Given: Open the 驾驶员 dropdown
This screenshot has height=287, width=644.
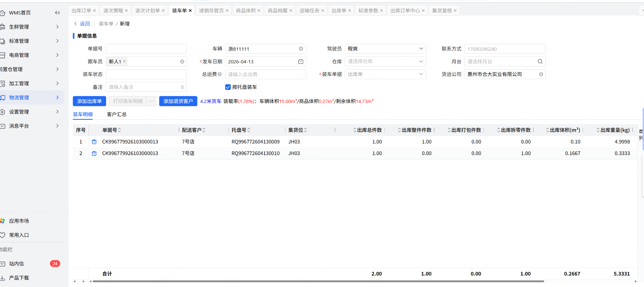Looking at the screenshot, I should coord(385,49).
